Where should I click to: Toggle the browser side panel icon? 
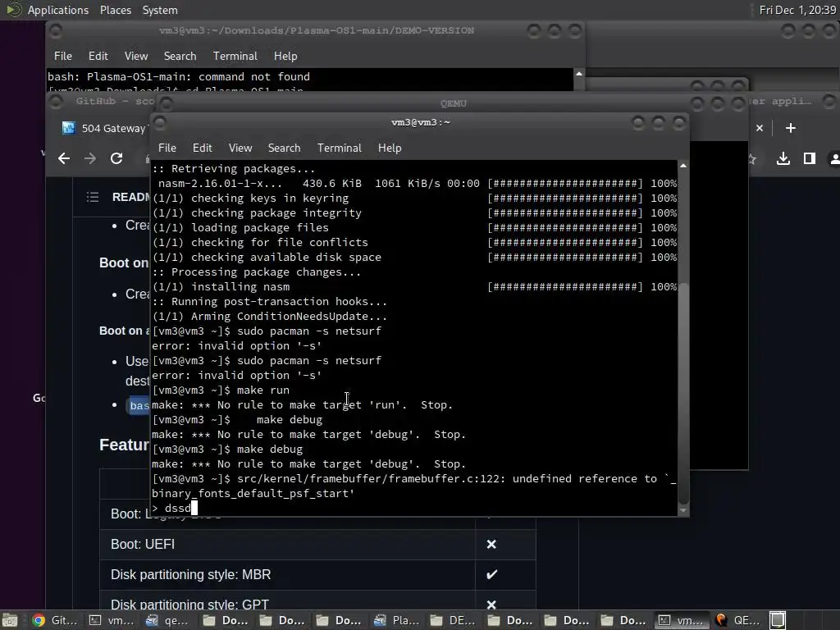point(810,158)
